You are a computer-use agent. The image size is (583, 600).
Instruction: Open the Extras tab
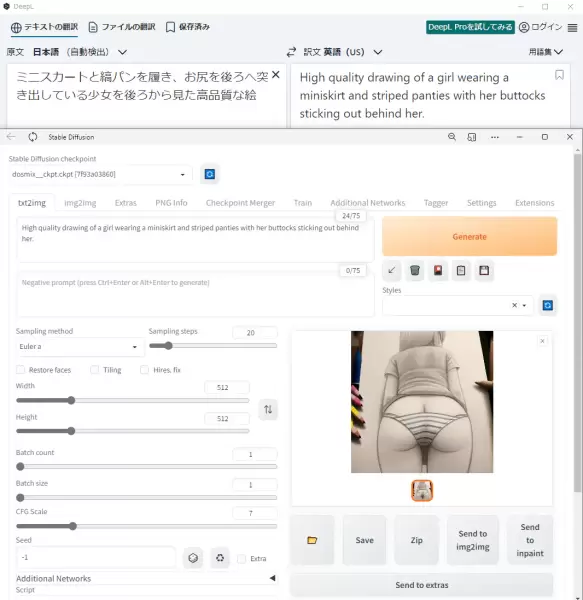click(125, 203)
